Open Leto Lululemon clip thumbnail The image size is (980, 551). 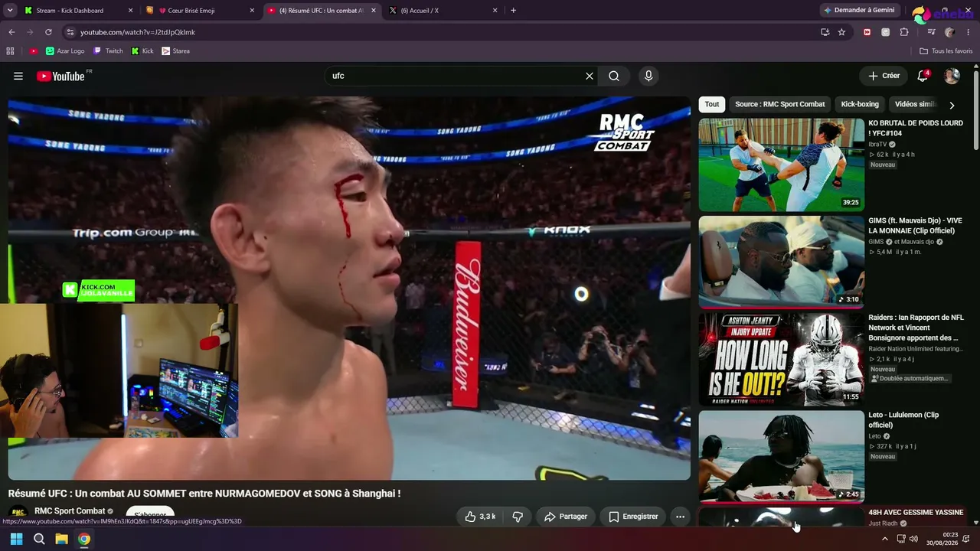click(x=781, y=456)
